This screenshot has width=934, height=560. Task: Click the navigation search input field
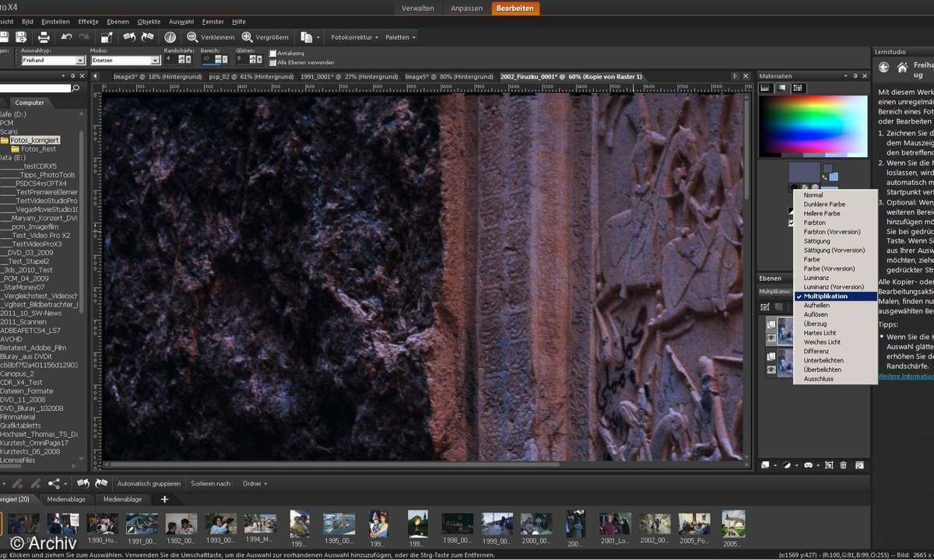coord(35,89)
